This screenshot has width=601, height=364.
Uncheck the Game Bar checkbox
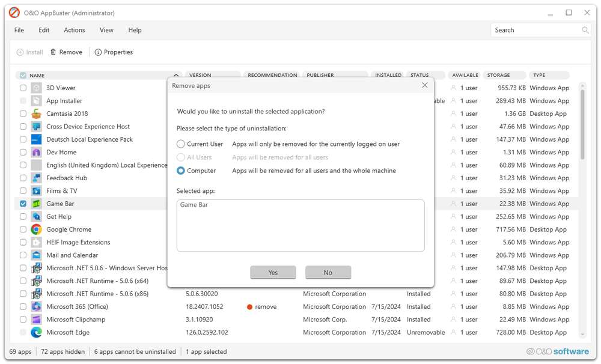23,204
